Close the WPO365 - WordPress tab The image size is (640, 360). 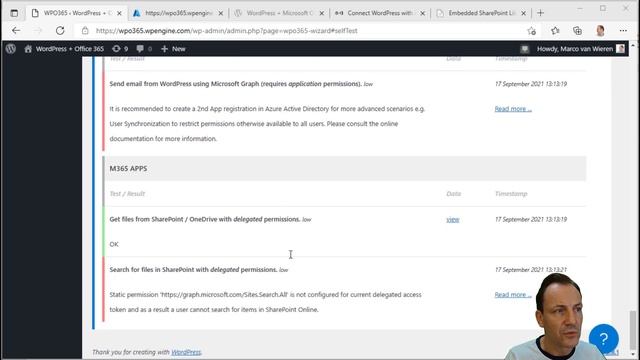(119, 13)
